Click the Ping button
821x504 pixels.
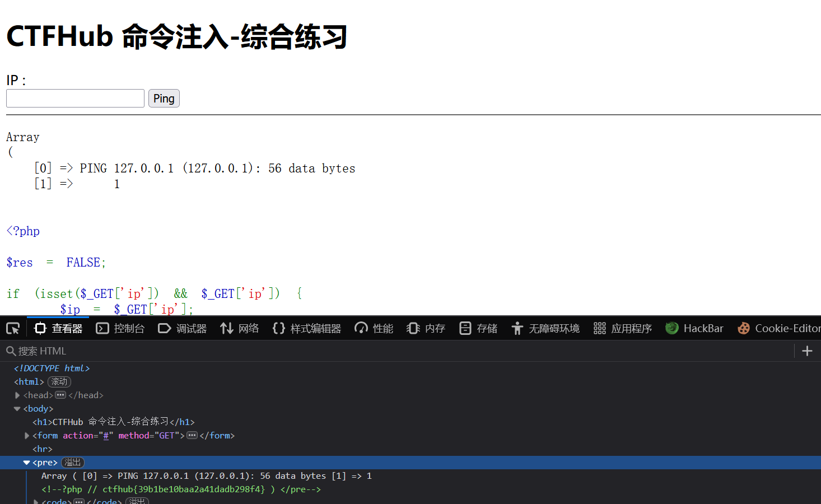164,99
